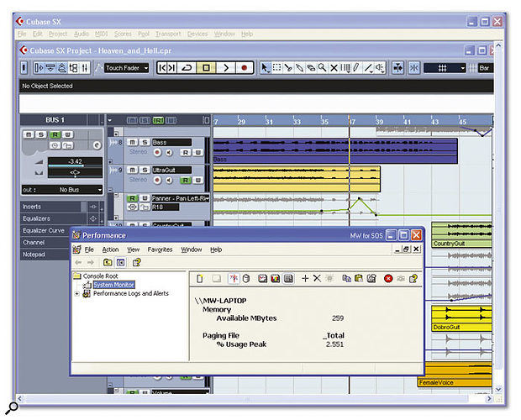Click the BUS 1 pan slider showing <C>
Image resolution: width=521 pixels, height=420 pixels.
point(75,172)
